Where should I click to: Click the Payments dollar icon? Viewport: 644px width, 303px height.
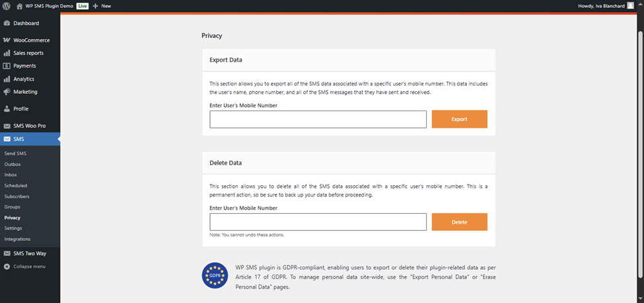[x=7, y=66]
